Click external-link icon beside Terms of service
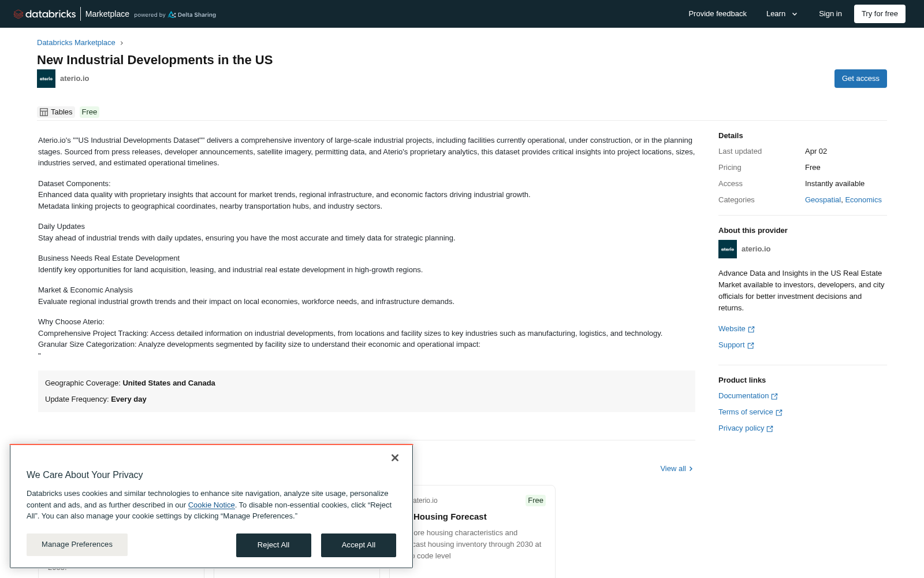Image resolution: width=924 pixels, height=578 pixels. pyautogui.click(x=779, y=413)
